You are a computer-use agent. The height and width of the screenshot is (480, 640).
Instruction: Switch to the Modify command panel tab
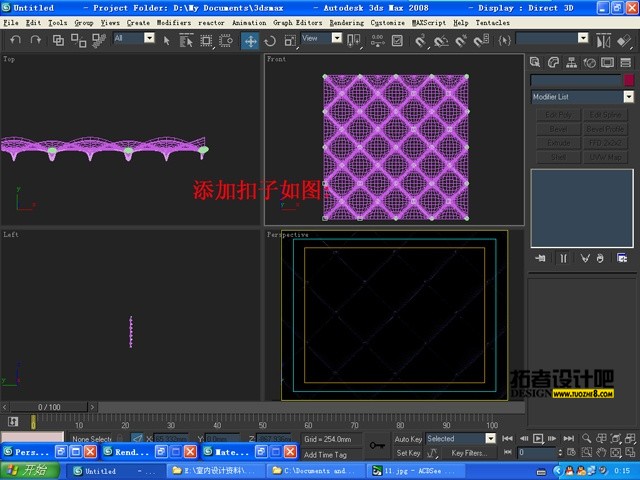click(553, 62)
